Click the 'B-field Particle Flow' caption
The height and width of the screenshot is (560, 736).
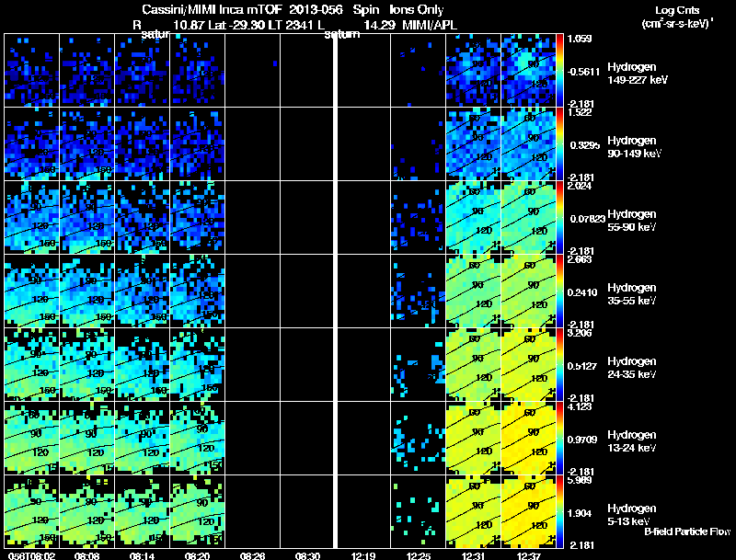tap(686, 531)
